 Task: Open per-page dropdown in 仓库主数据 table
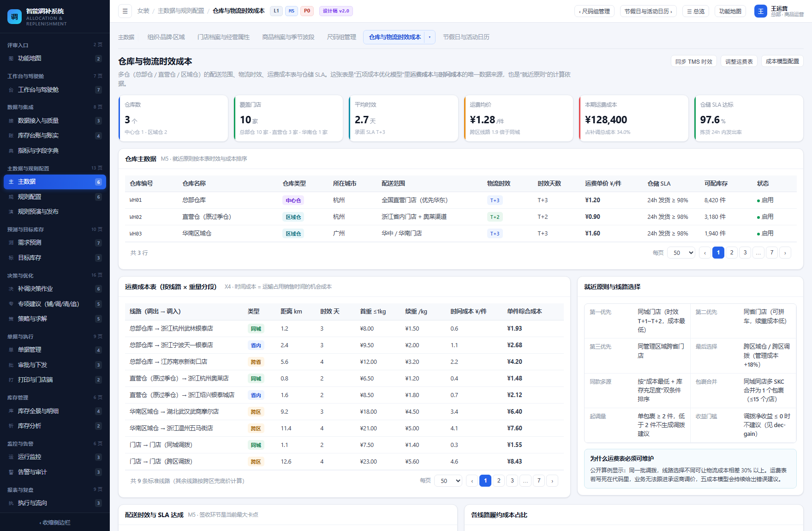tap(681, 253)
